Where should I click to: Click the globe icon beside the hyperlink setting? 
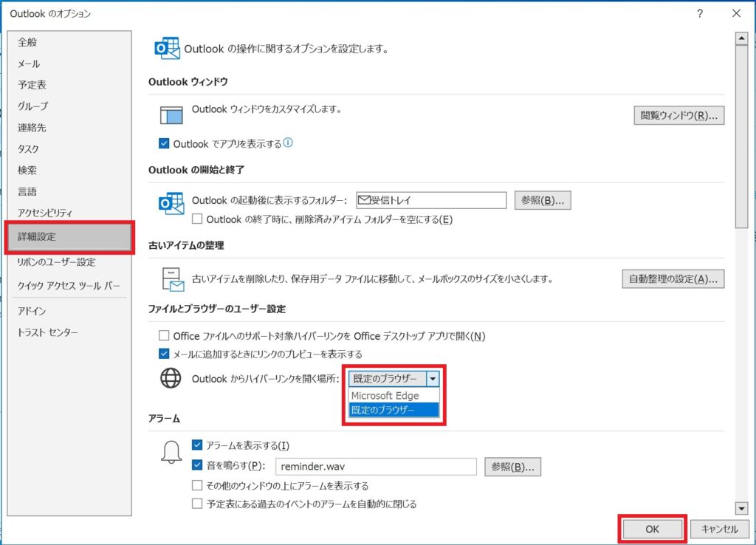click(171, 378)
